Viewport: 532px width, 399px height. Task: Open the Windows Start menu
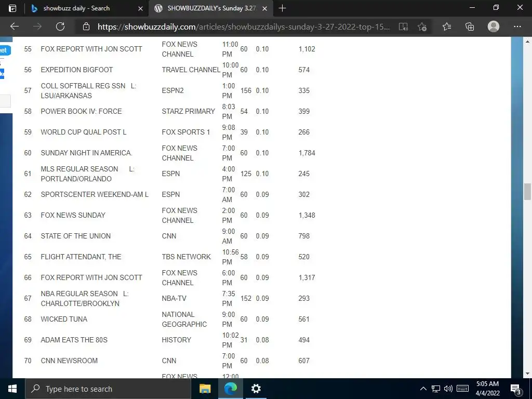click(12, 389)
